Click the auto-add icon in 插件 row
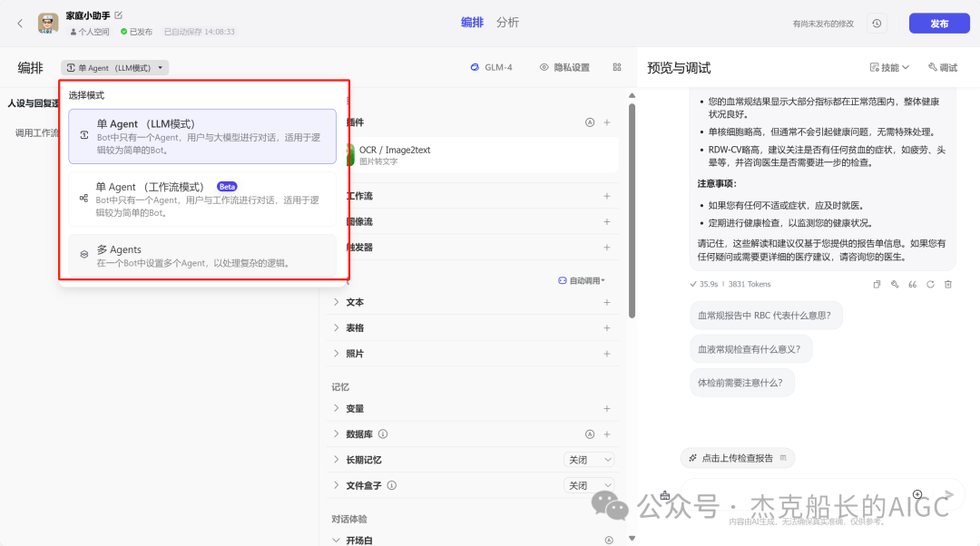980x546 pixels. (x=590, y=122)
